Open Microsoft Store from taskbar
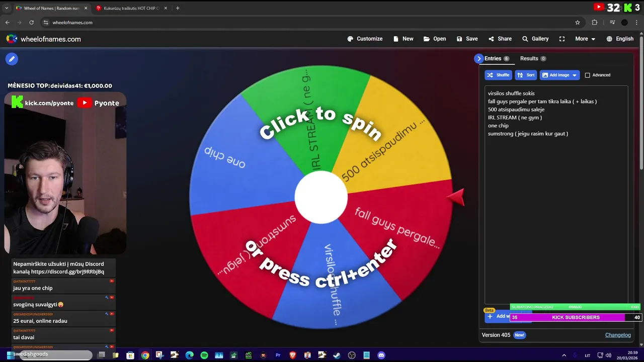This screenshot has height=362, width=644. (130, 355)
